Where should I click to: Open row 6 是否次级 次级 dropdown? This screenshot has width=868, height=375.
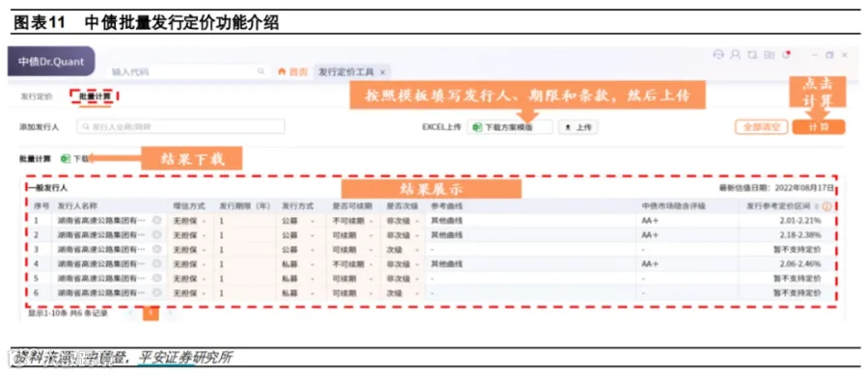402,293
